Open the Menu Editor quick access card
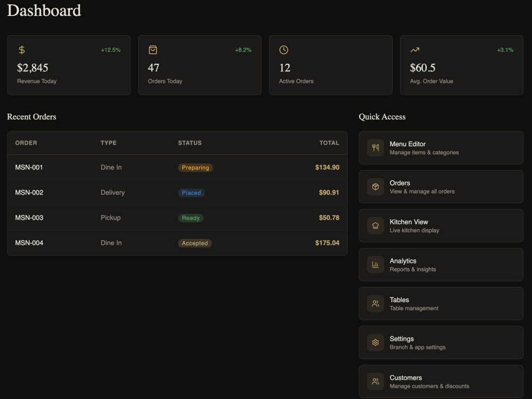Screen dimensions: 532x399 coord(440,147)
